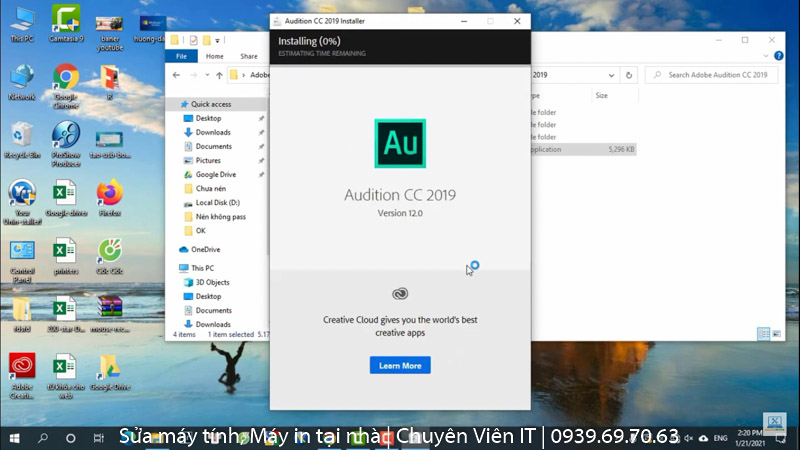Screen dimensions: 800x450
Task: Open Camtasia 9 desktop shortcut
Action: pos(66,18)
